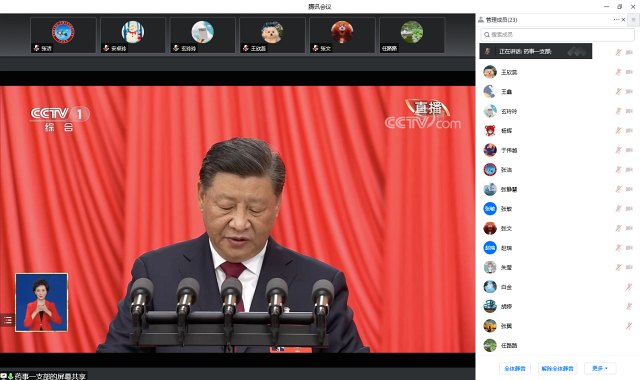
Task: Click the search members input field
Action: coord(558,35)
